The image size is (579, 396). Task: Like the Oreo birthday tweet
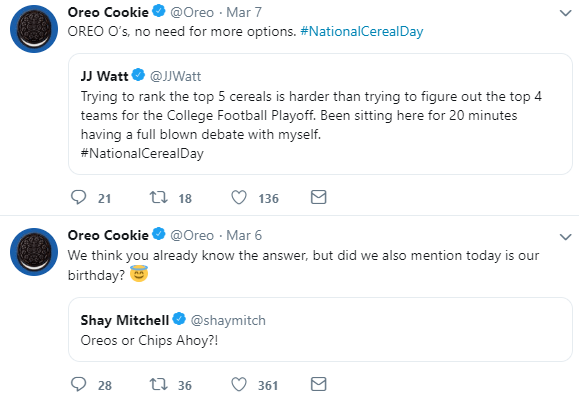point(239,384)
